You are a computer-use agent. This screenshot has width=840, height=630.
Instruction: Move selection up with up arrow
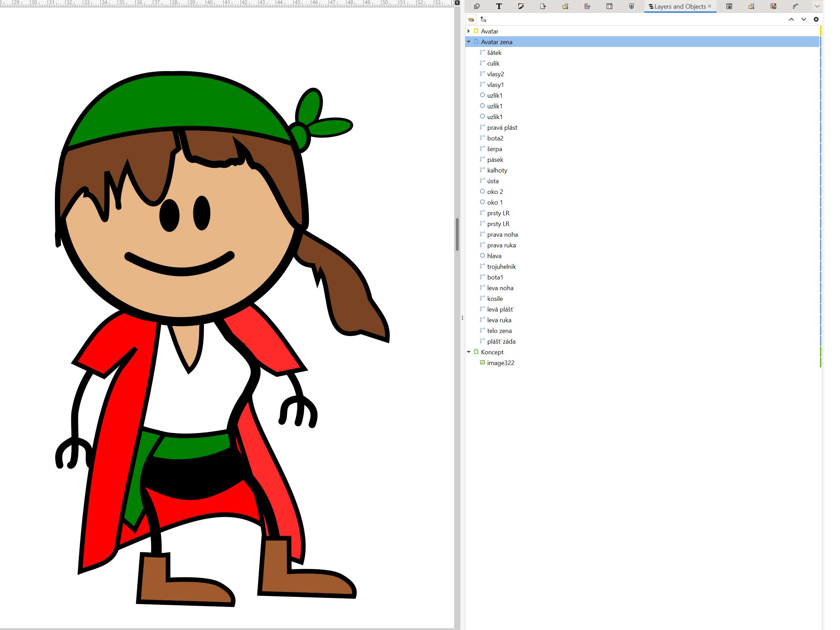[x=791, y=19]
